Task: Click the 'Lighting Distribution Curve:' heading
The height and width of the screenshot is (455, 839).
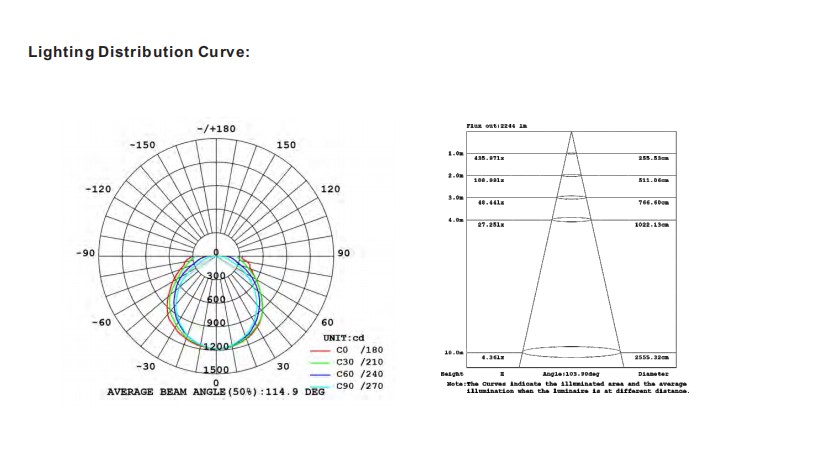Action: coord(139,52)
